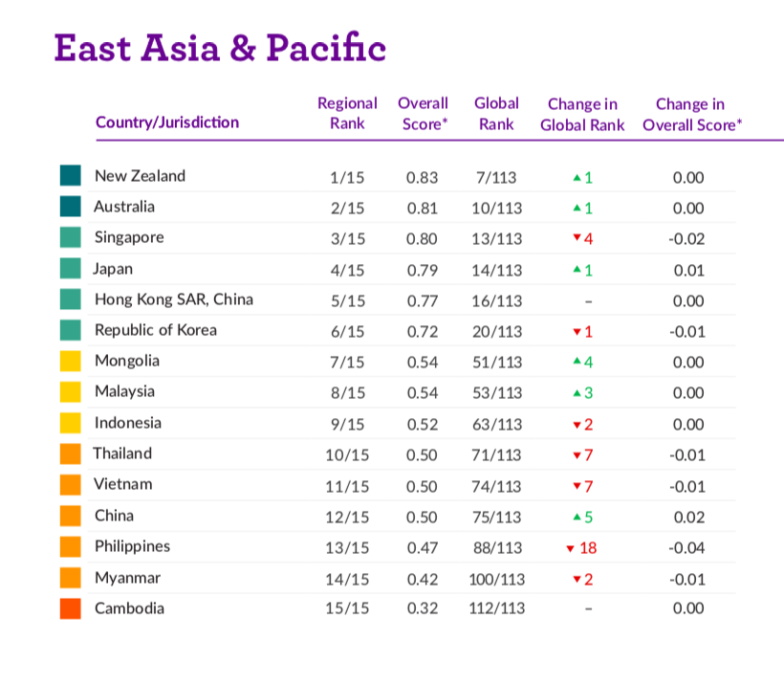
Task: Select the 'New Zealand' country name
Action: 140,176
